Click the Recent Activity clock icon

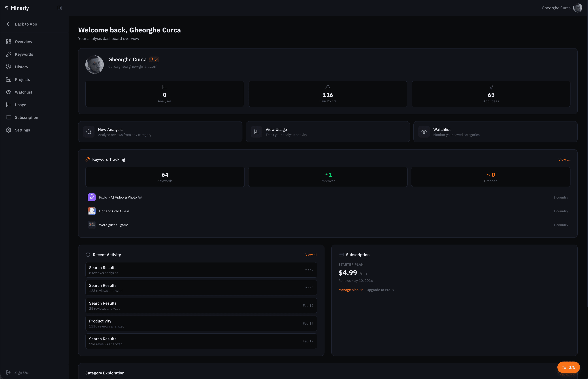(88, 255)
